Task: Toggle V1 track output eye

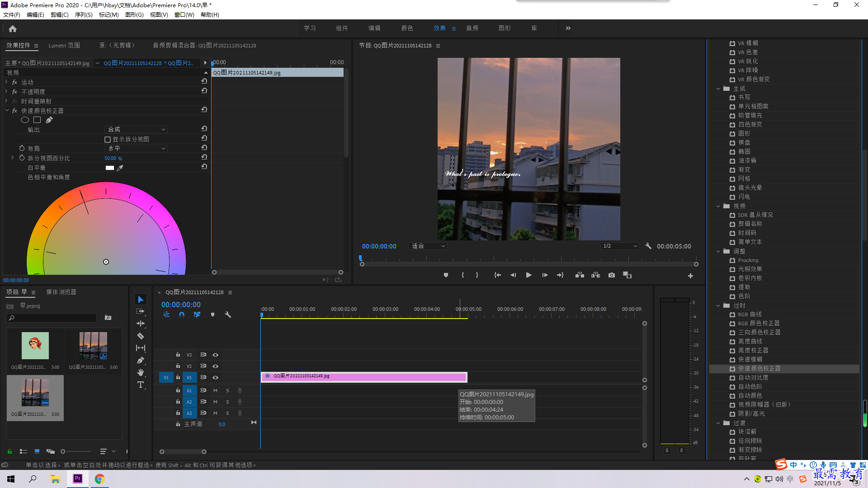Action: (x=216, y=378)
